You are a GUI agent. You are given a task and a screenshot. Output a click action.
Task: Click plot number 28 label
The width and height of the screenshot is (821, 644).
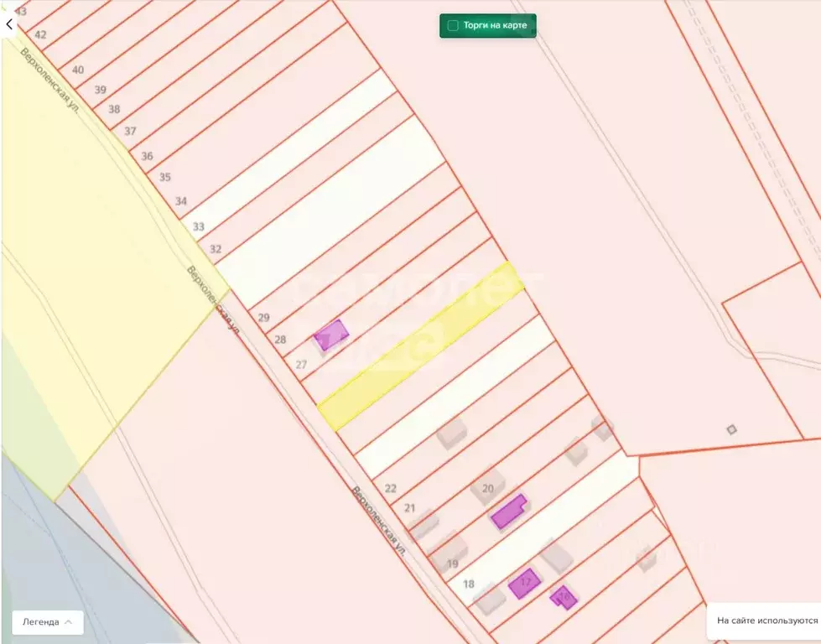click(281, 340)
